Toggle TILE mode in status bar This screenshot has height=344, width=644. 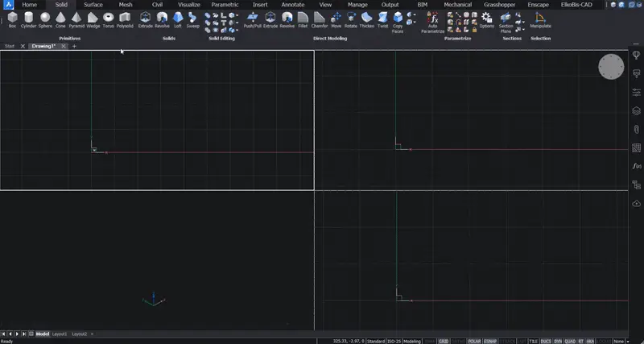[x=533, y=341]
